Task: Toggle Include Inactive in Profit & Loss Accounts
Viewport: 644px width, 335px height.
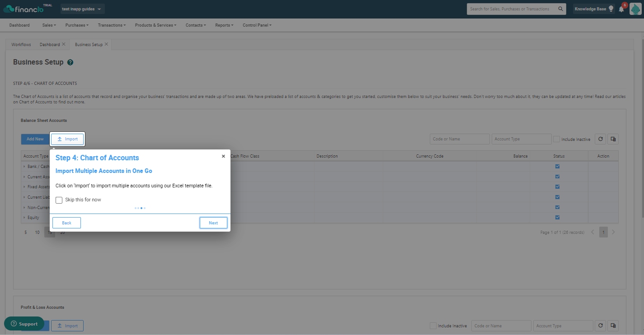Action: point(433,326)
